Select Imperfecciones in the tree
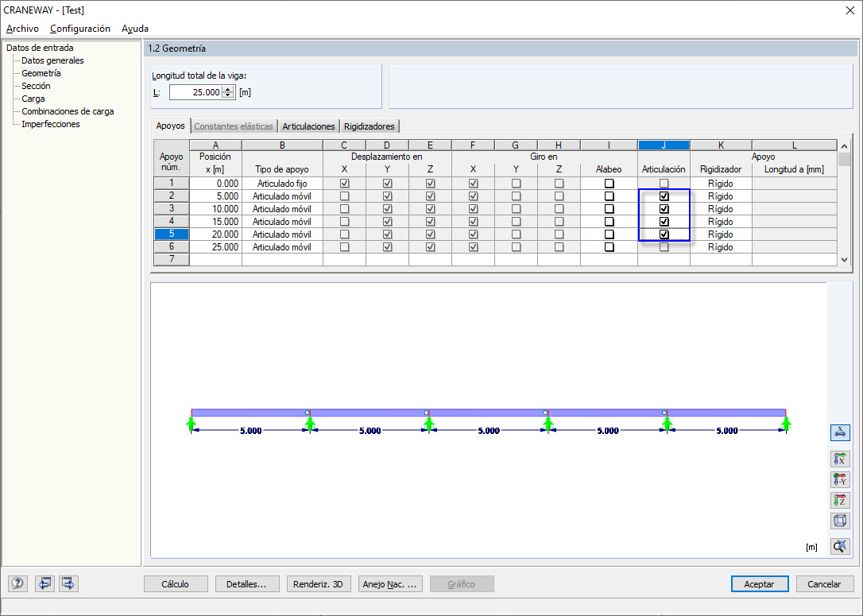 tap(51, 124)
